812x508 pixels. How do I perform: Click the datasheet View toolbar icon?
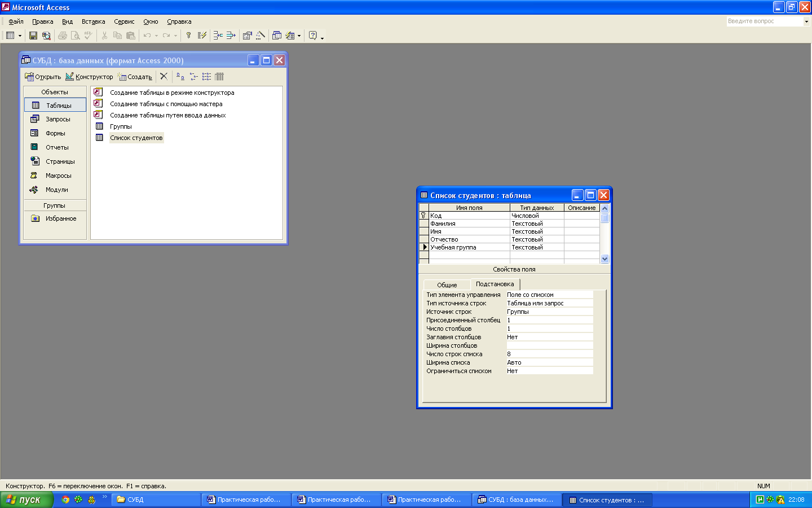[x=10, y=36]
